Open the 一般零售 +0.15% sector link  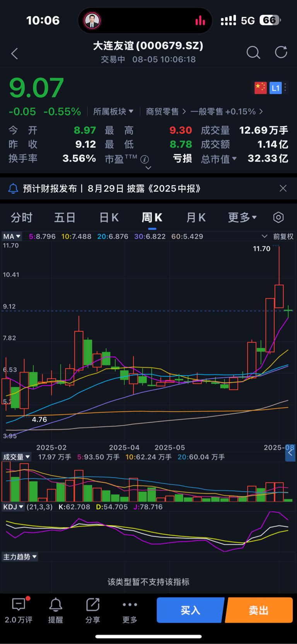[x=227, y=111]
